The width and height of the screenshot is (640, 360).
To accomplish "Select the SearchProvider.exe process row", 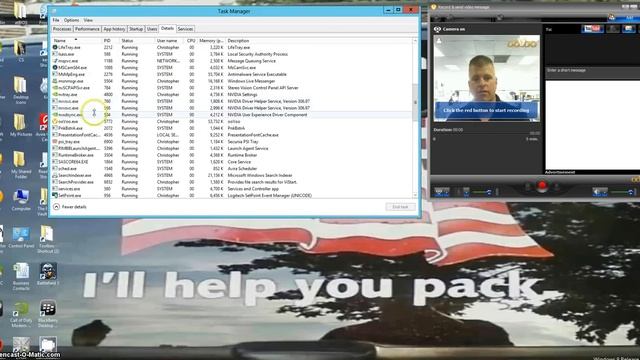I will click(232, 182).
